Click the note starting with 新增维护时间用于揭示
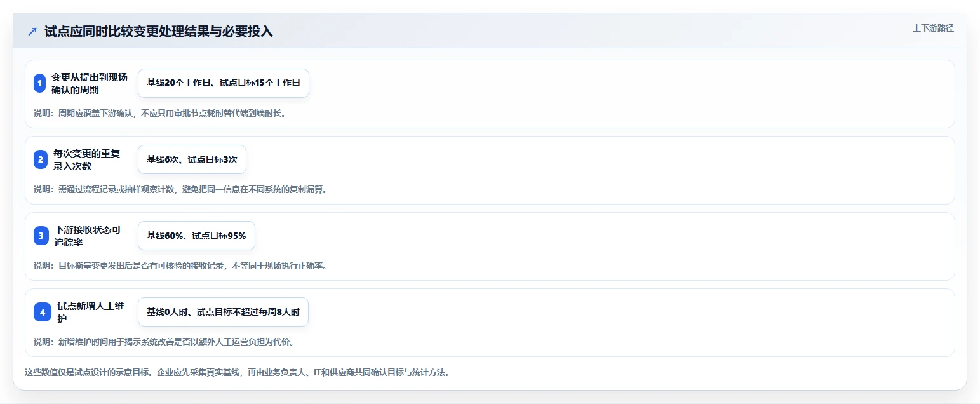This screenshot has width=980, height=404. 164,342
